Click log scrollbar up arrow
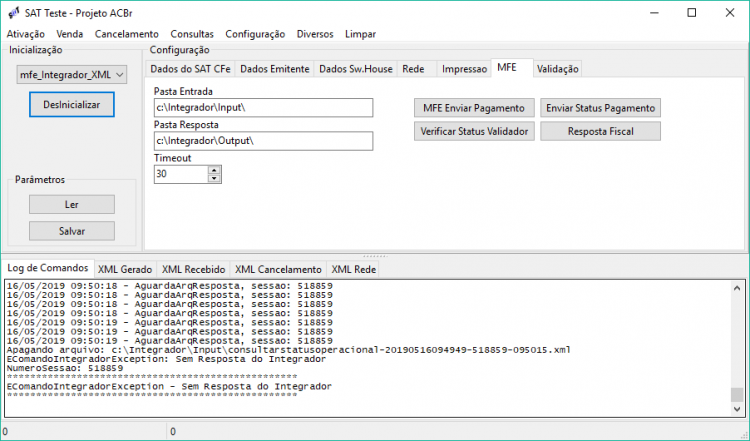The height and width of the screenshot is (441, 750). point(737,288)
